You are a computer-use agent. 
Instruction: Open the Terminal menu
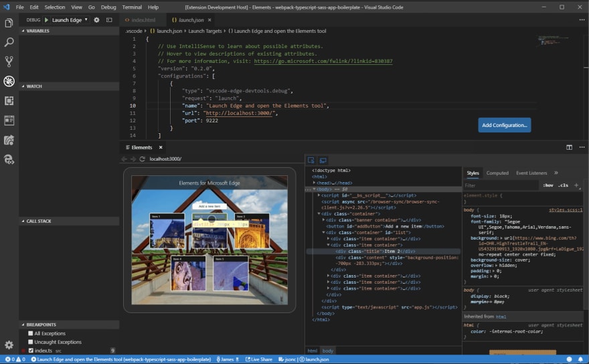pos(132,7)
